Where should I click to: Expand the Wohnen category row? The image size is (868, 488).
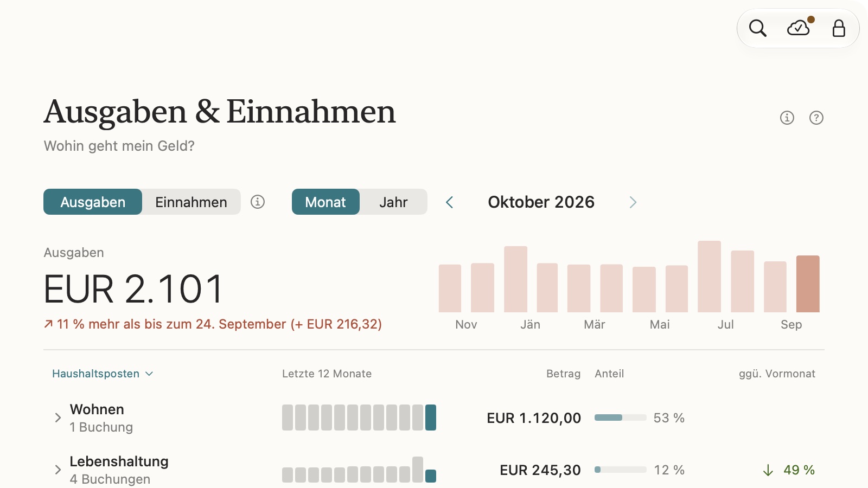coord(58,418)
